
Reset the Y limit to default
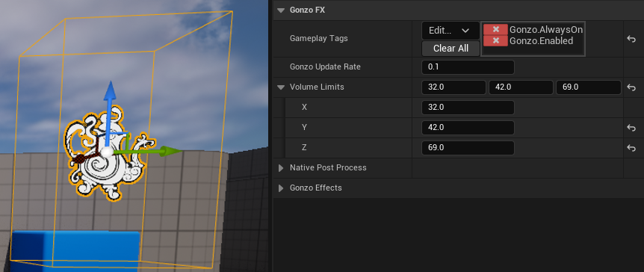click(631, 128)
